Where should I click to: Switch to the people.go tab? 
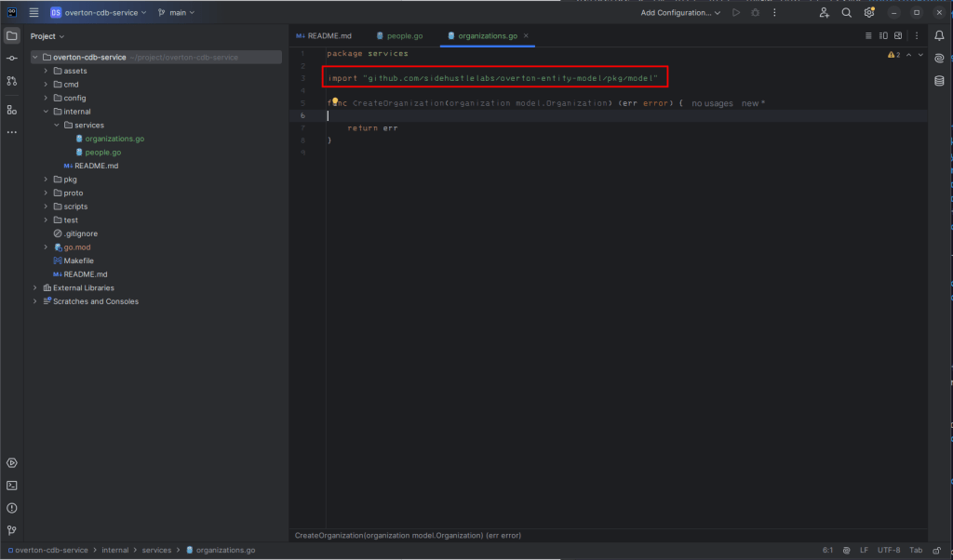[405, 36]
